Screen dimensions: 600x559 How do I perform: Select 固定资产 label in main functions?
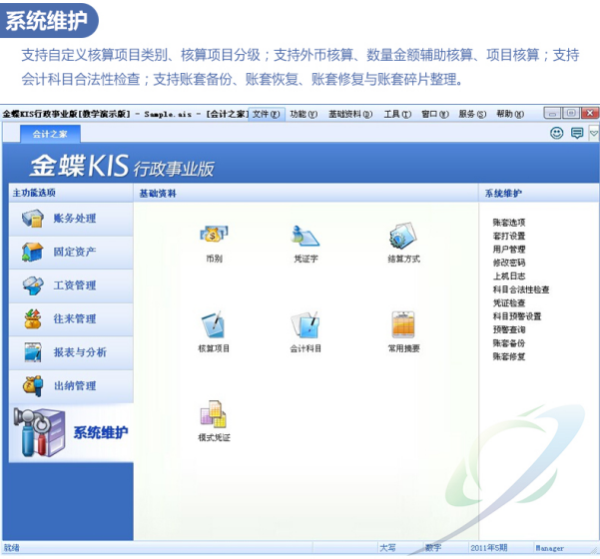pyautogui.click(x=75, y=252)
